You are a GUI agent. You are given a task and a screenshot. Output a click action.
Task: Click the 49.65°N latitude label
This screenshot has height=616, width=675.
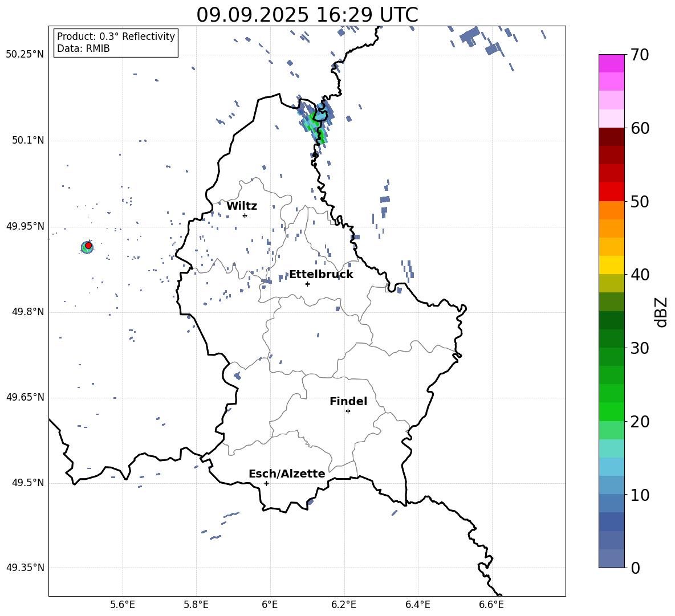25,397
